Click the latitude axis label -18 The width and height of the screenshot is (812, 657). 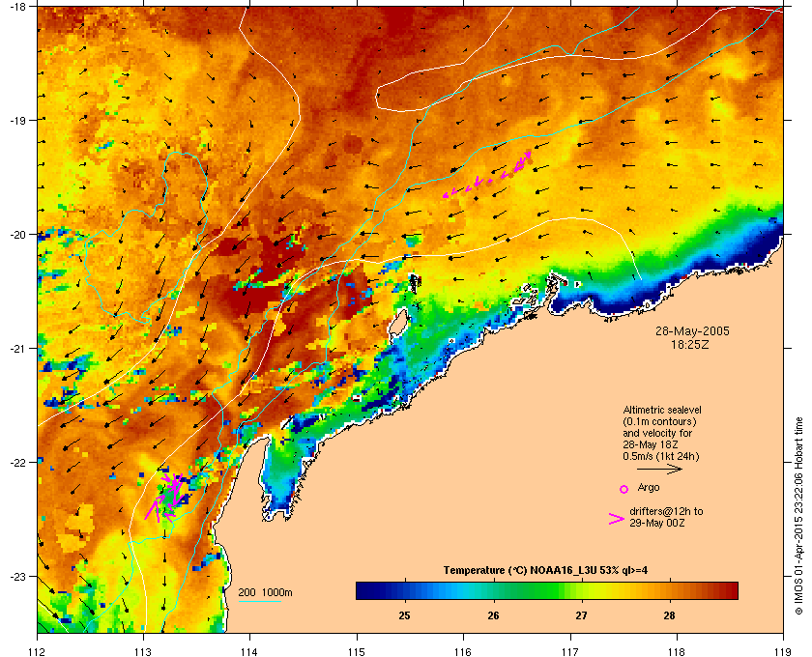pyautogui.click(x=17, y=7)
